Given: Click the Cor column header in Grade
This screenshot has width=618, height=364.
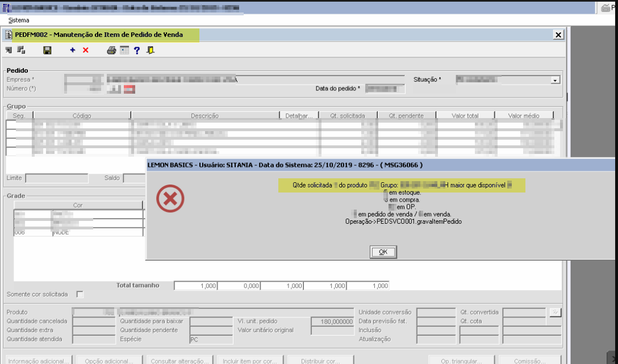Looking at the screenshot, I should pyautogui.click(x=78, y=205).
